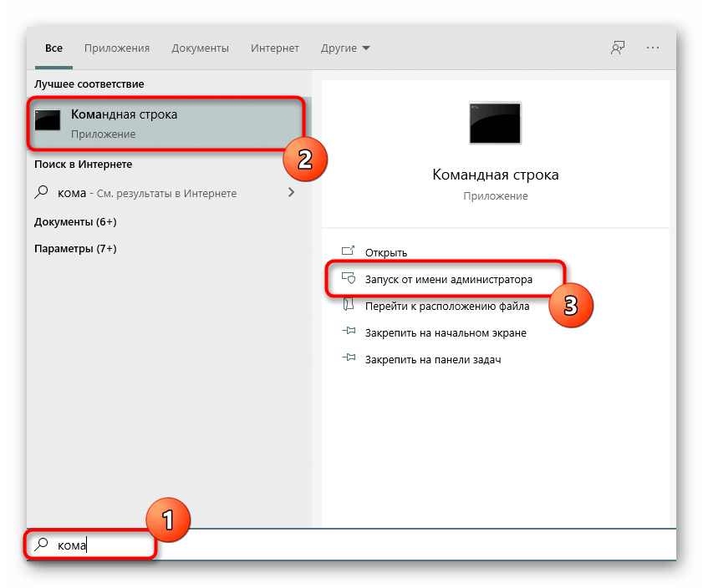Choose Запуск от имени администратора
The width and height of the screenshot is (703, 588).
tap(448, 279)
